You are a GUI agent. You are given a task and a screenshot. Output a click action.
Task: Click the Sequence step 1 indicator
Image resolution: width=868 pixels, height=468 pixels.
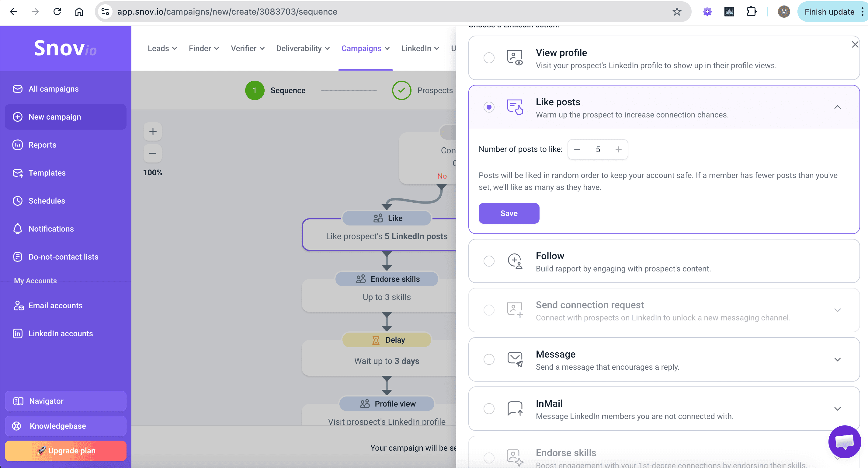tap(255, 90)
